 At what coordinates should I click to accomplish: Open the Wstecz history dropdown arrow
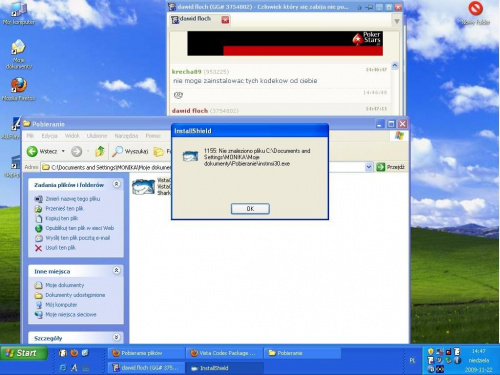pos(63,151)
